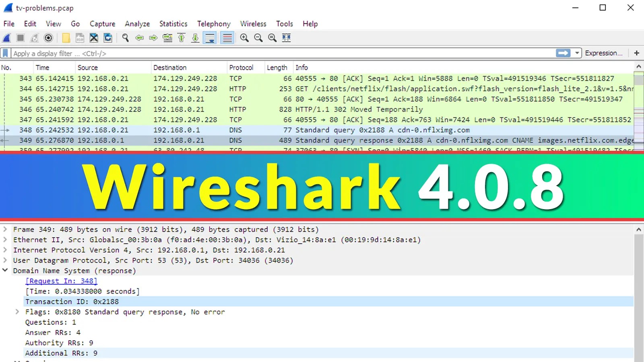The width and height of the screenshot is (644, 362).
Task: Open the Go menu
Action: 75,24
